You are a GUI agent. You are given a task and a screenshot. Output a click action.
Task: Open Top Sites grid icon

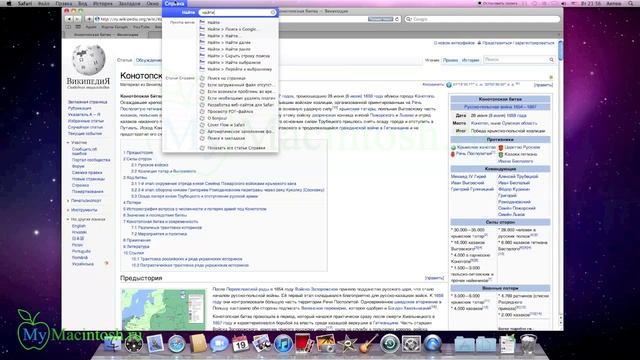(x=78, y=27)
